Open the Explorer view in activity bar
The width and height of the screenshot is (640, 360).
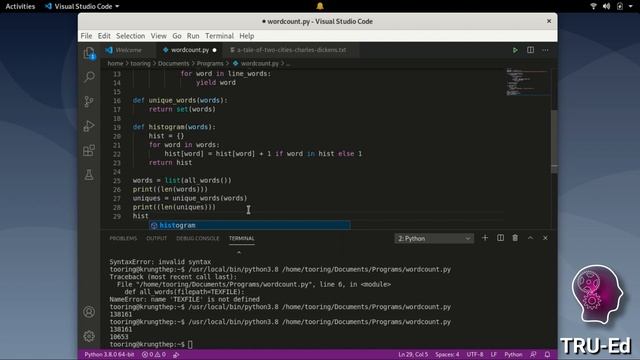(89, 53)
